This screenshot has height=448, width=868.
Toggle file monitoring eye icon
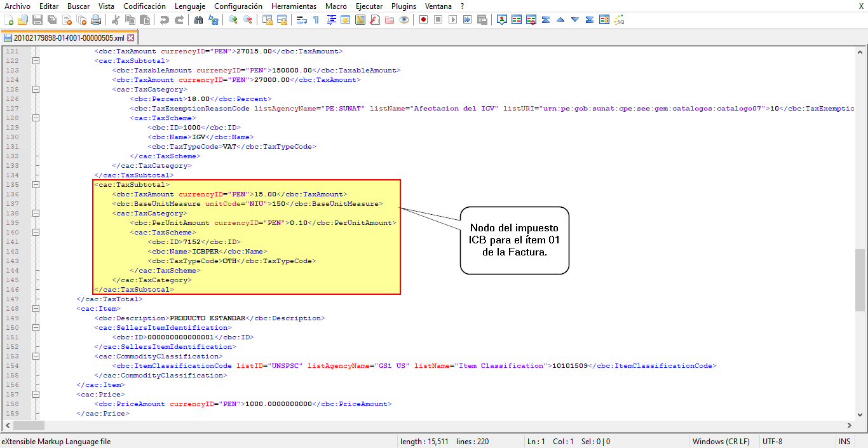coord(404,20)
